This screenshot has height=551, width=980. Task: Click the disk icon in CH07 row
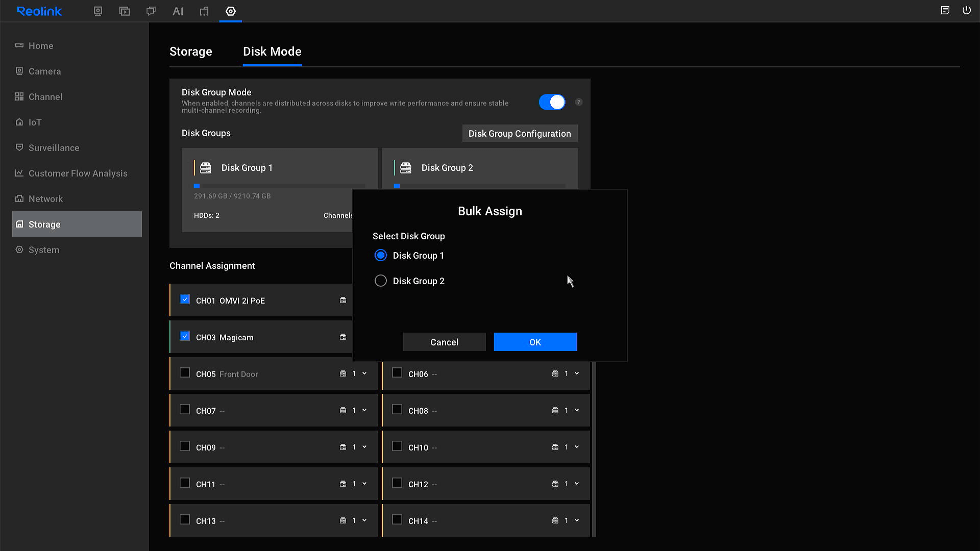point(343,411)
